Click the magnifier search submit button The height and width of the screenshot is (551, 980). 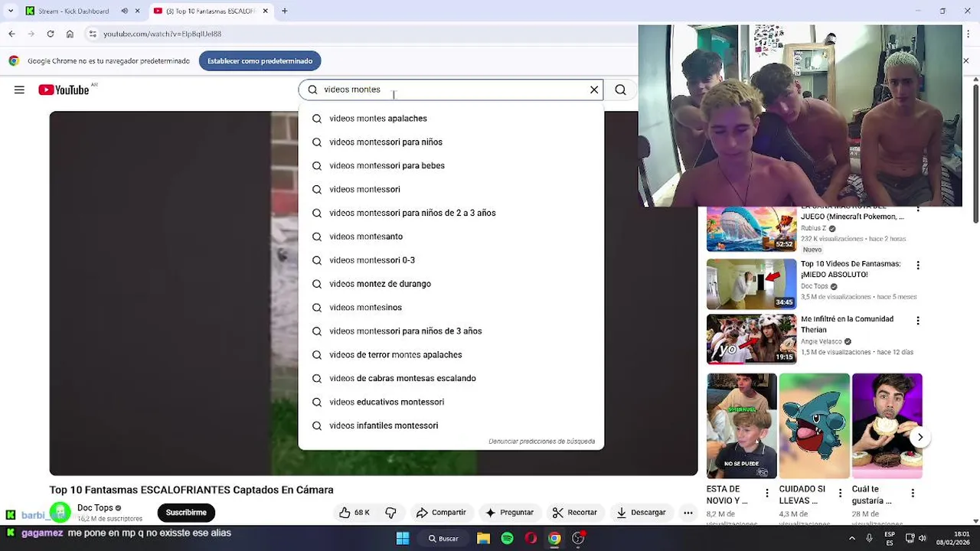[x=620, y=90]
